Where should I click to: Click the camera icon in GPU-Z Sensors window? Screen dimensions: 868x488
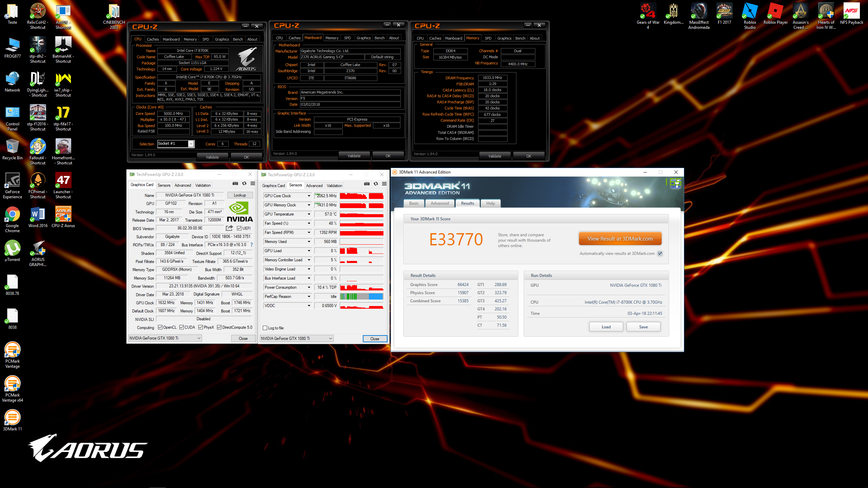point(367,184)
